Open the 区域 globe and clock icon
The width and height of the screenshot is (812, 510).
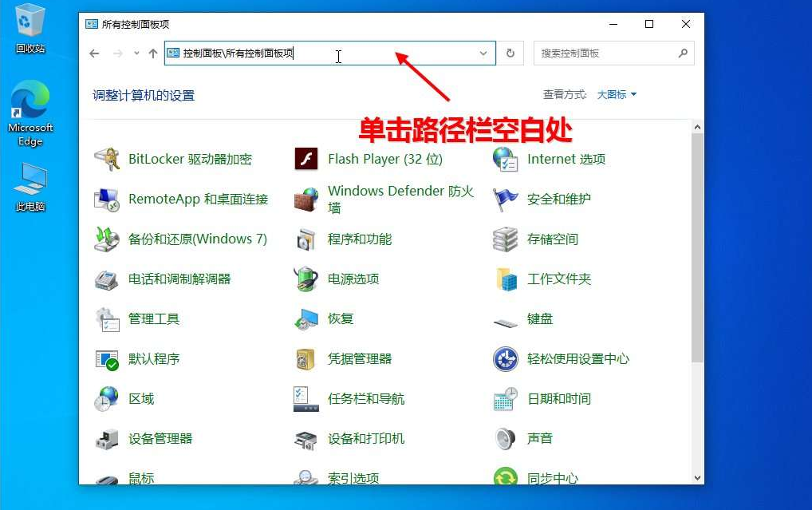(107, 398)
